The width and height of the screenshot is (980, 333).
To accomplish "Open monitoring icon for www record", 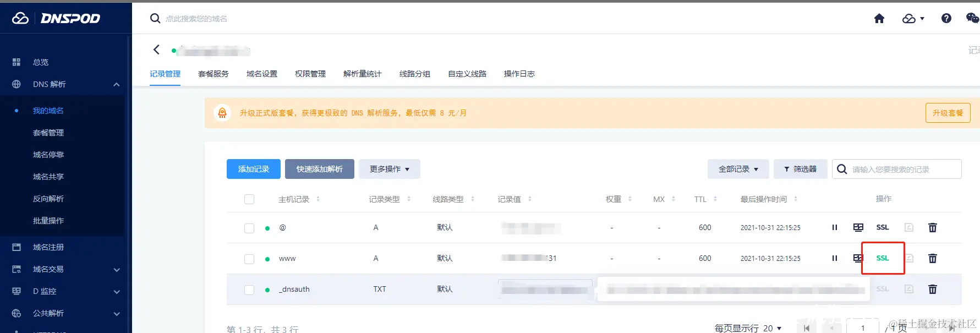I will point(857,258).
